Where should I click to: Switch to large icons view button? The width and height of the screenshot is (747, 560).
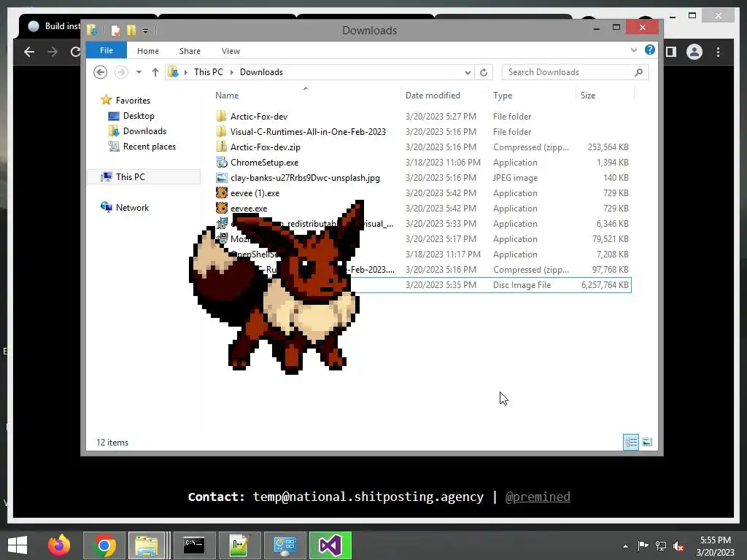[647, 443]
